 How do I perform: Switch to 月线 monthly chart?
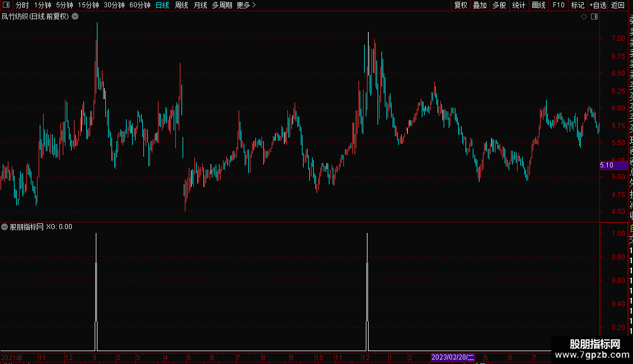pyautogui.click(x=200, y=5)
